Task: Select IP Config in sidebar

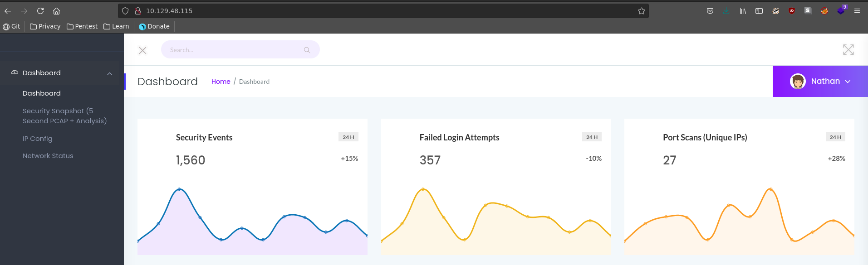Action: (38, 139)
